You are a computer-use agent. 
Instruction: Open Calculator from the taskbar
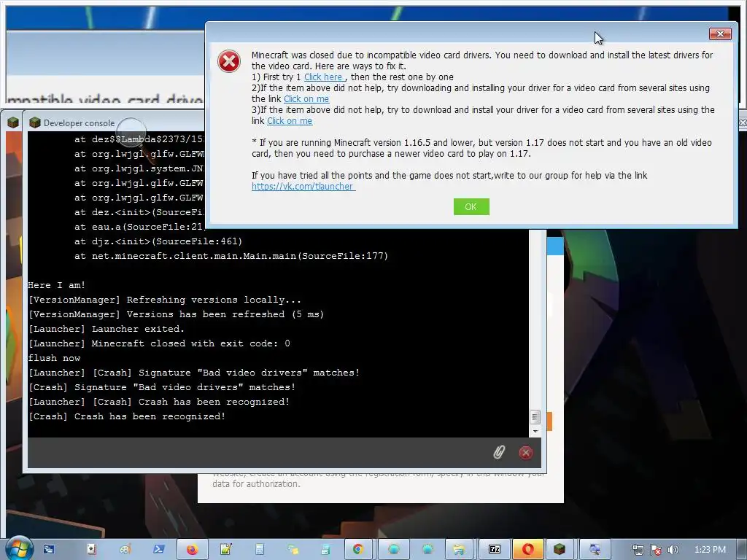point(260,550)
